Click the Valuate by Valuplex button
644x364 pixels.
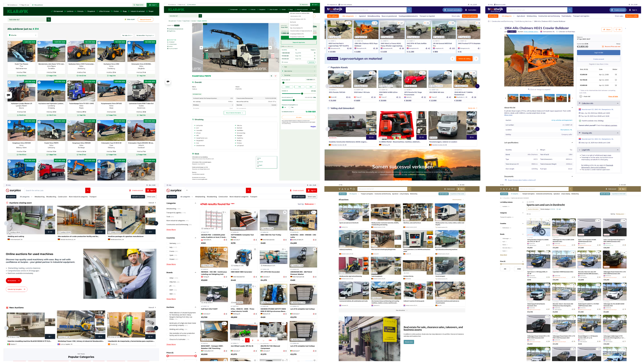point(17,289)
